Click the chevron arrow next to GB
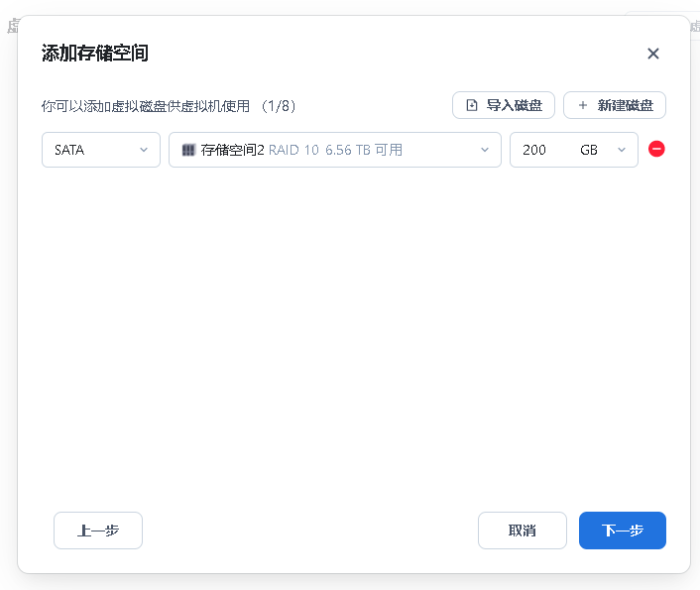The height and width of the screenshot is (590, 700). tap(622, 150)
